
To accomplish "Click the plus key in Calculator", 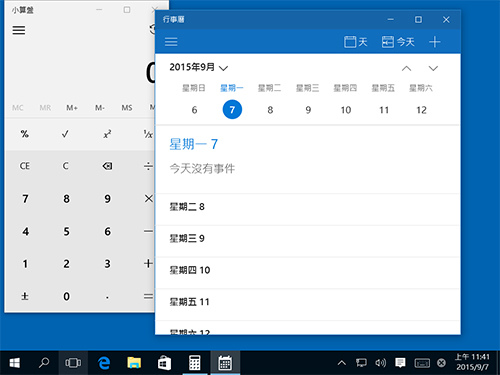I will [148, 264].
